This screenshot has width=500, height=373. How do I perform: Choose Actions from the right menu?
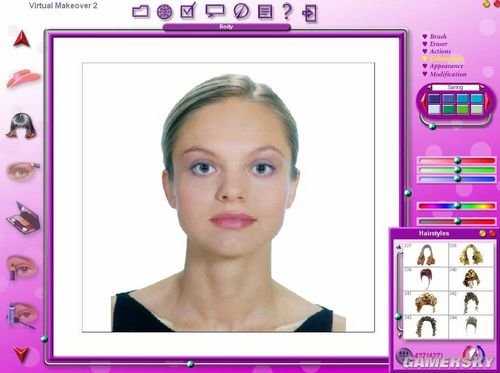click(x=440, y=51)
